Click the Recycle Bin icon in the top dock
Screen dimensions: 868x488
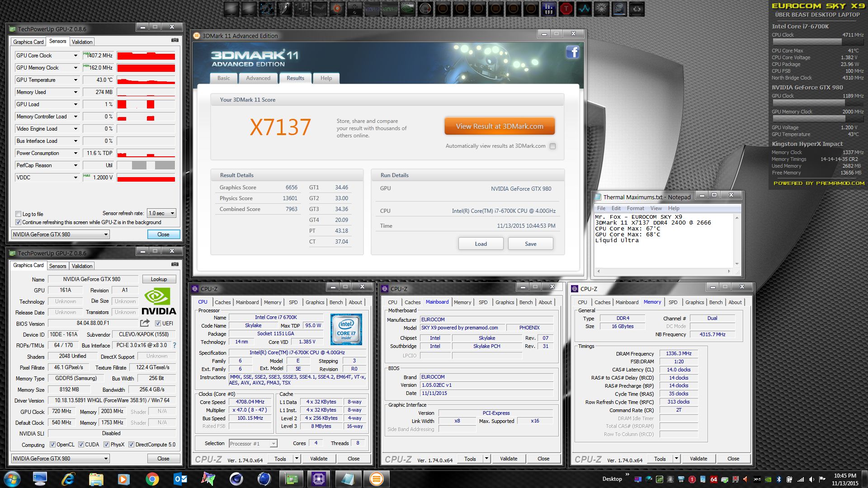(x=637, y=9)
